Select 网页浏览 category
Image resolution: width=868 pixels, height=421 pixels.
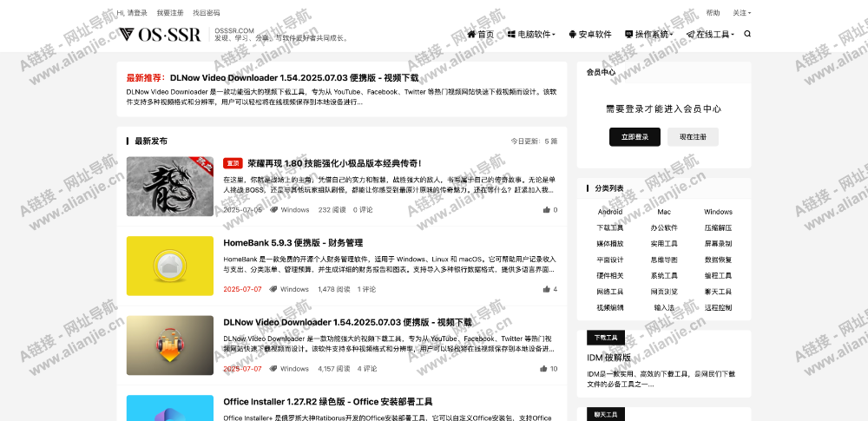664,292
